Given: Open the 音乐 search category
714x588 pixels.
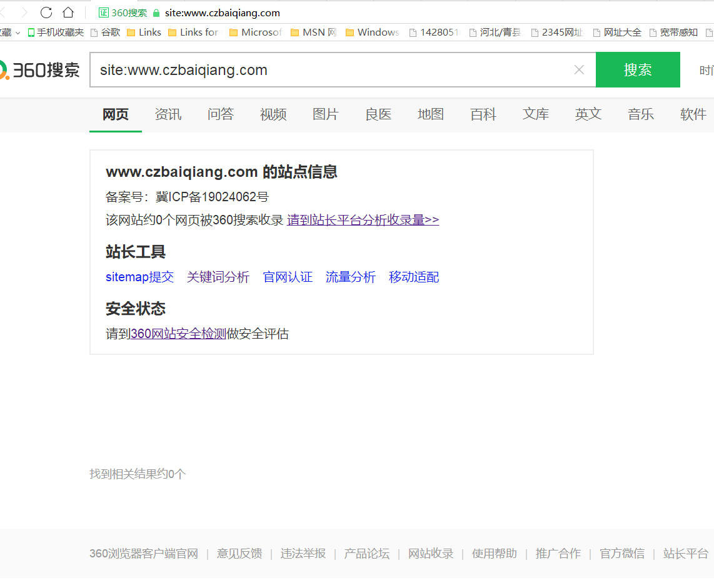Looking at the screenshot, I should 640,114.
